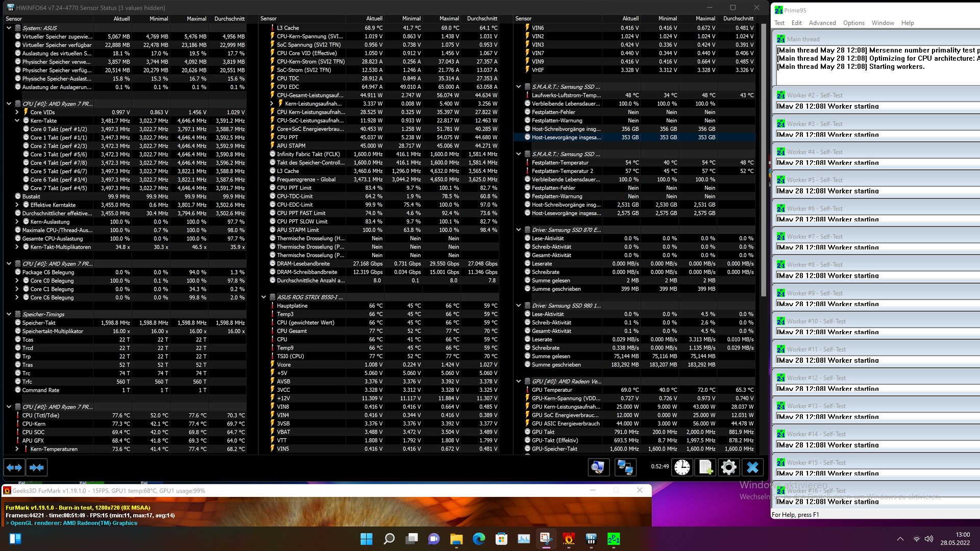The height and width of the screenshot is (551, 980).
Task: Open the Prime95 Test menu
Action: (779, 23)
